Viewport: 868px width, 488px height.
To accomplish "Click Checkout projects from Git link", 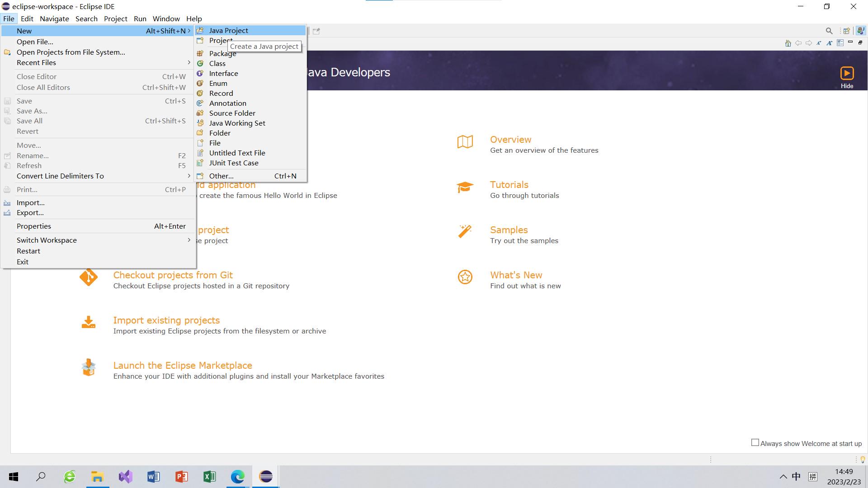I will (x=173, y=275).
